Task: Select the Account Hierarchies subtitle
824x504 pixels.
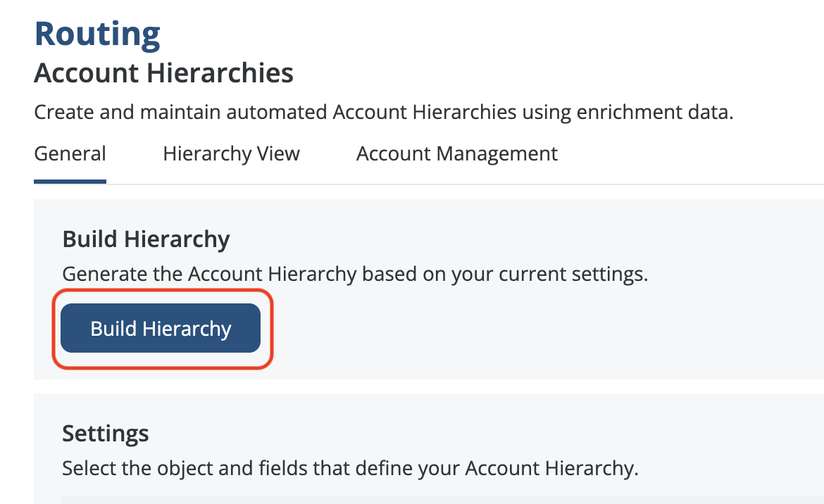Action: pyautogui.click(x=163, y=73)
